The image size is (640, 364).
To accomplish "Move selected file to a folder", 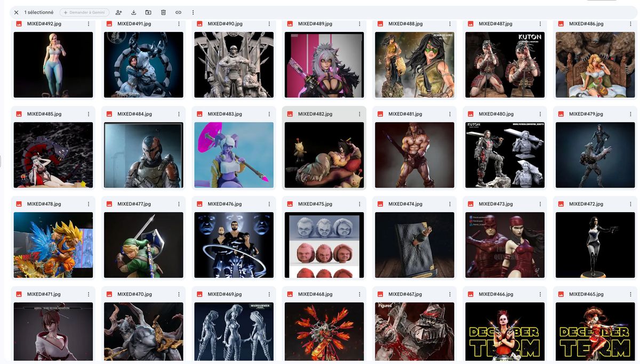I will click(x=148, y=12).
